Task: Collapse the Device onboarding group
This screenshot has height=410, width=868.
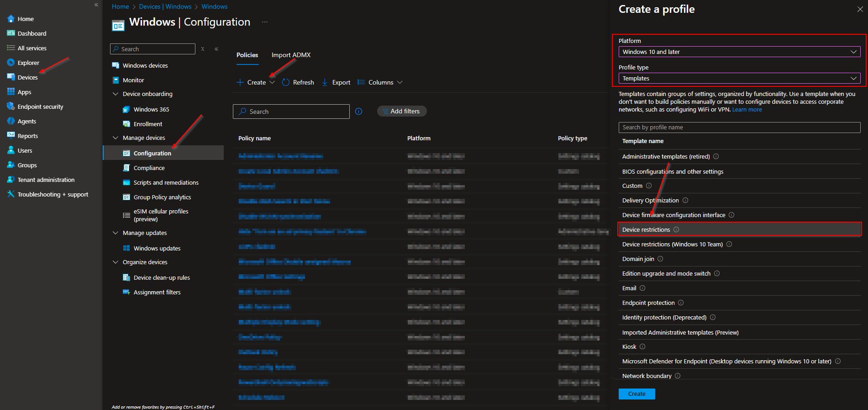Action: pyautogui.click(x=116, y=94)
